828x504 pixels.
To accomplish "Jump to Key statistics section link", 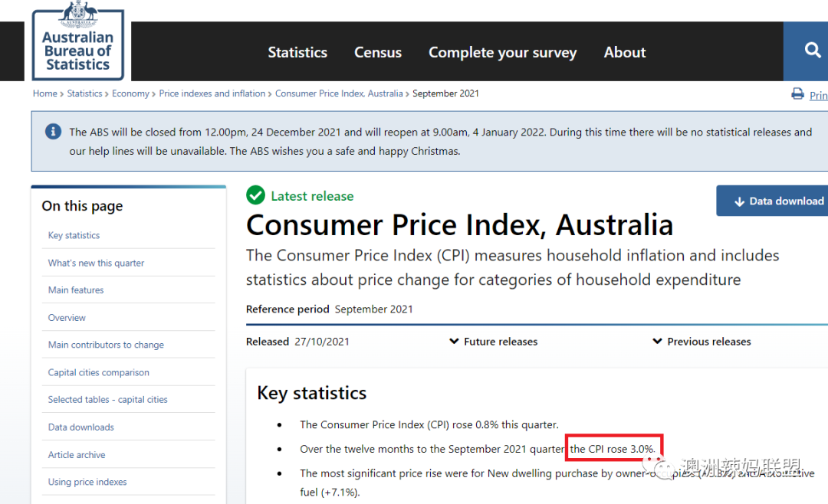I will pyautogui.click(x=74, y=235).
